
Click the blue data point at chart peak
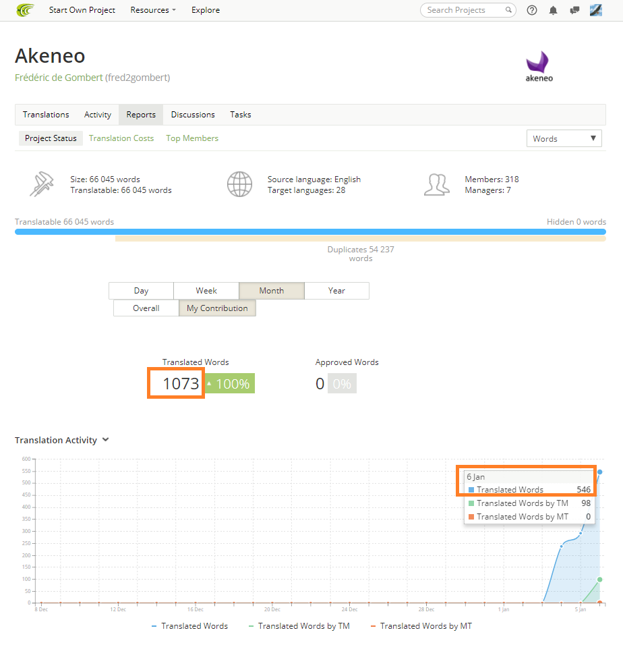coord(600,472)
